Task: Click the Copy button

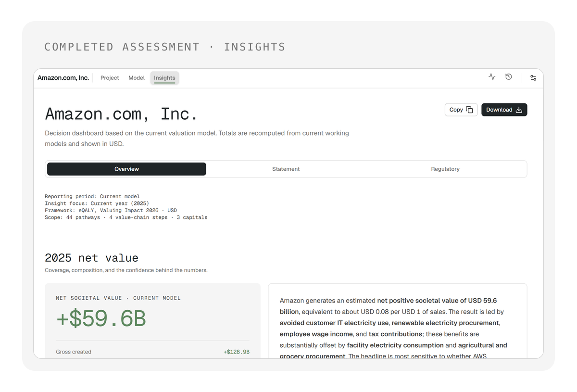Action: (461, 110)
